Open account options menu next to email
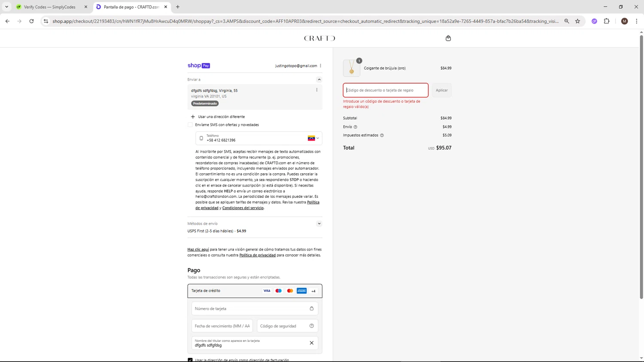644x362 pixels. pyautogui.click(x=321, y=66)
